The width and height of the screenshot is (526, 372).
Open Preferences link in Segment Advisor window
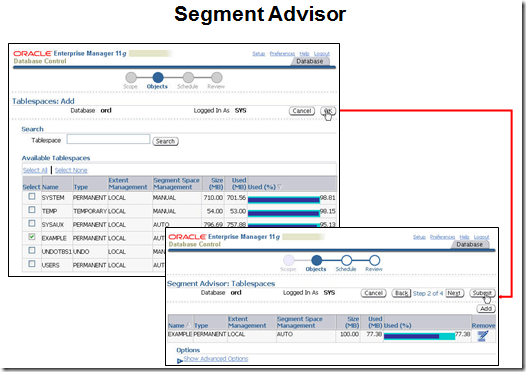pos(442,237)
